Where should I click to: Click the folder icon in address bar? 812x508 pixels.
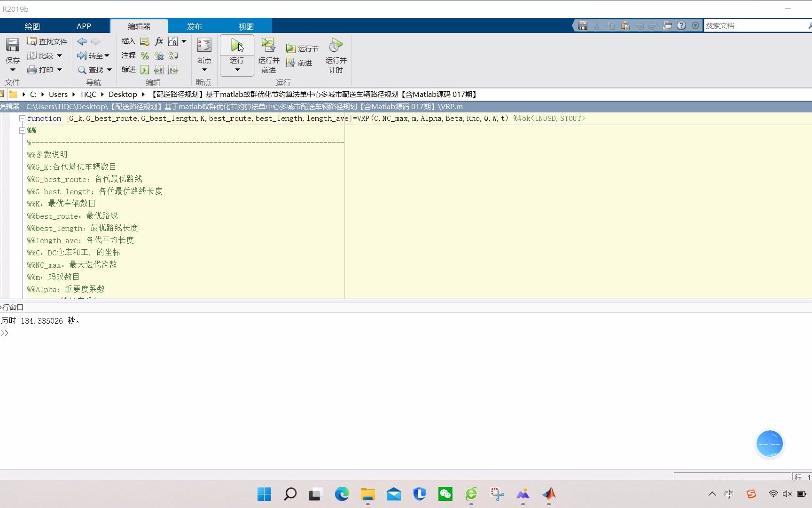(x=13, y=94)
